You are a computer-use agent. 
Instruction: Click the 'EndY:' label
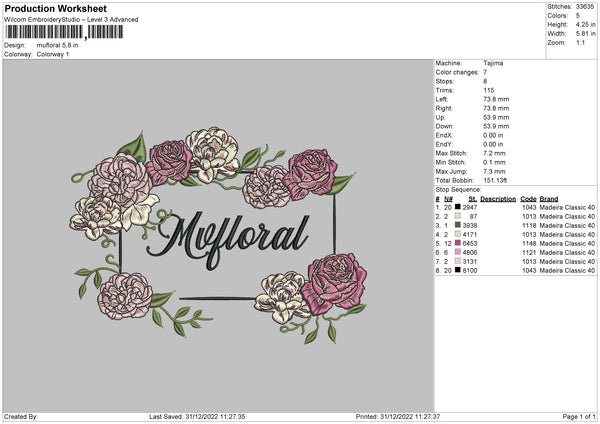(x=444, y=144)
